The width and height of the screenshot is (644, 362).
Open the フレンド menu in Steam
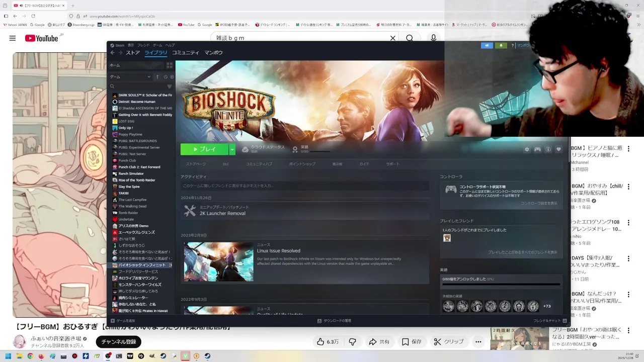coord(143,45)
